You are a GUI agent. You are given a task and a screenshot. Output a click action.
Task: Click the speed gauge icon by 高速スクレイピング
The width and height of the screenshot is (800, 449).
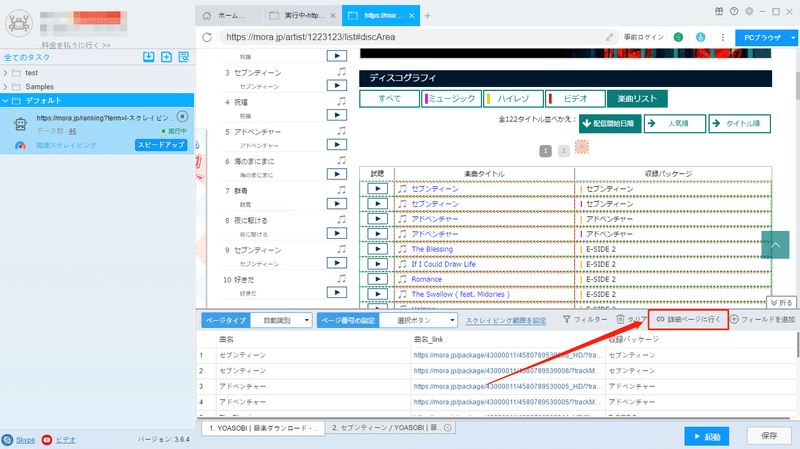click(20, 145)
